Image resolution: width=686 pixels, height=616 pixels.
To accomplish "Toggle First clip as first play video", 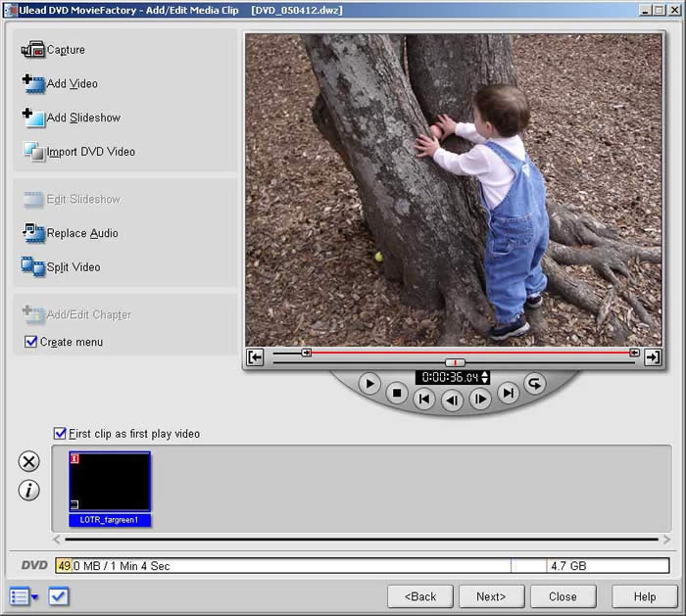I will click(61, 433).
